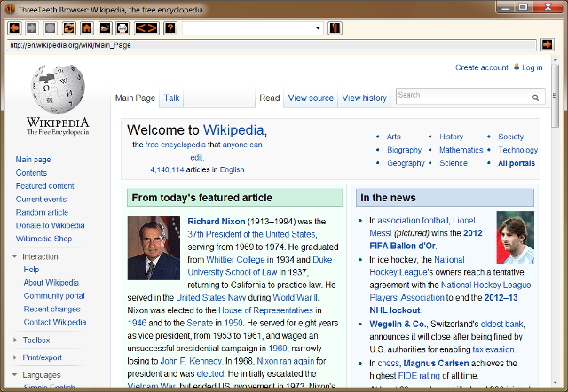This screenshot has height=392, width=568.
Task: Refresh the page with the reload icon
Action: point(69,27)
